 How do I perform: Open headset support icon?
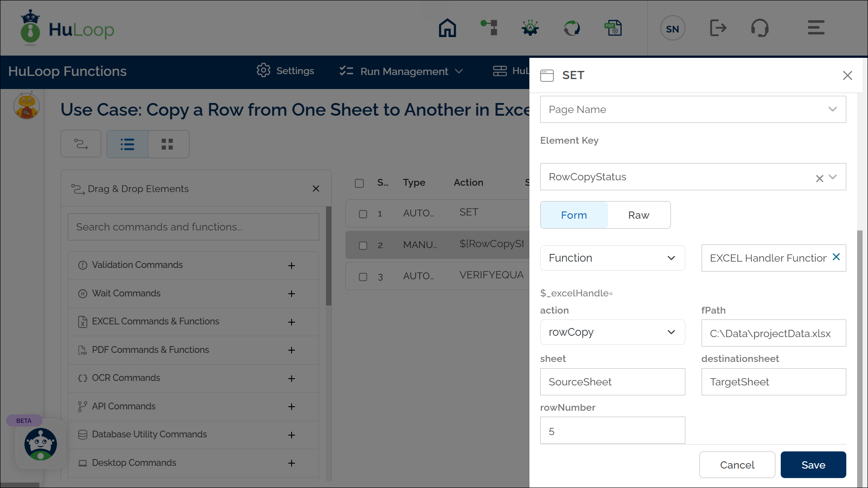click(759, 28)
